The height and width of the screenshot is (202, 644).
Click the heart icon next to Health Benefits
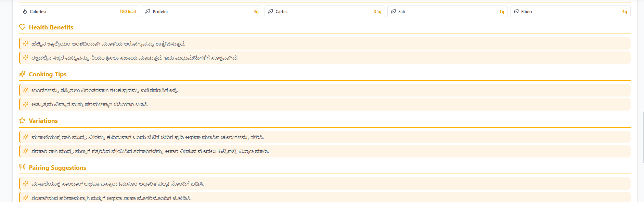click(x=22, y=27)
